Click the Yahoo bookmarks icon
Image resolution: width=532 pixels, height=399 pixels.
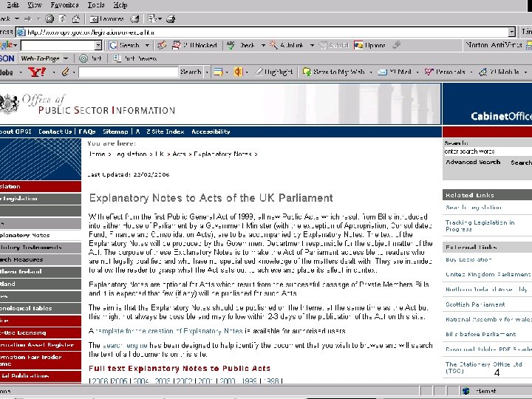tap(219, 72)
